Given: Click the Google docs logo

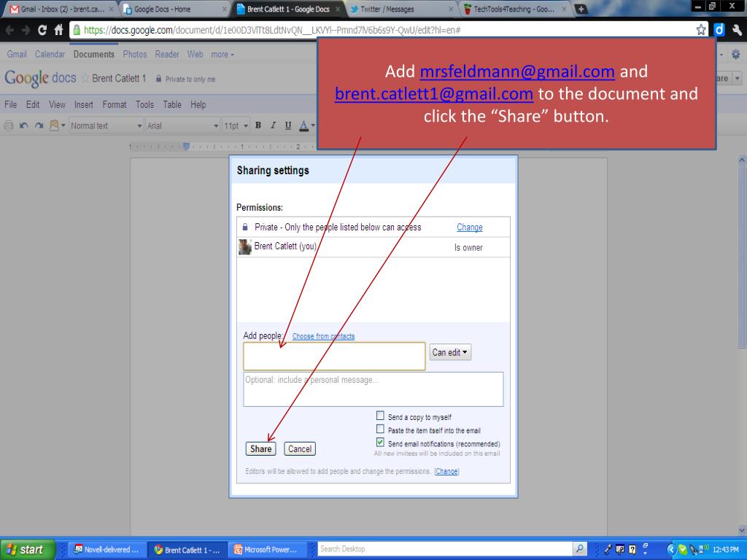Looking at the screenshot, I should coord(41,78).
